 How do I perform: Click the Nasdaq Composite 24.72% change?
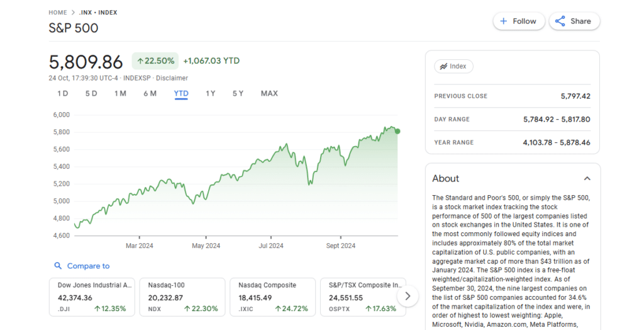[x=291, y=309]
